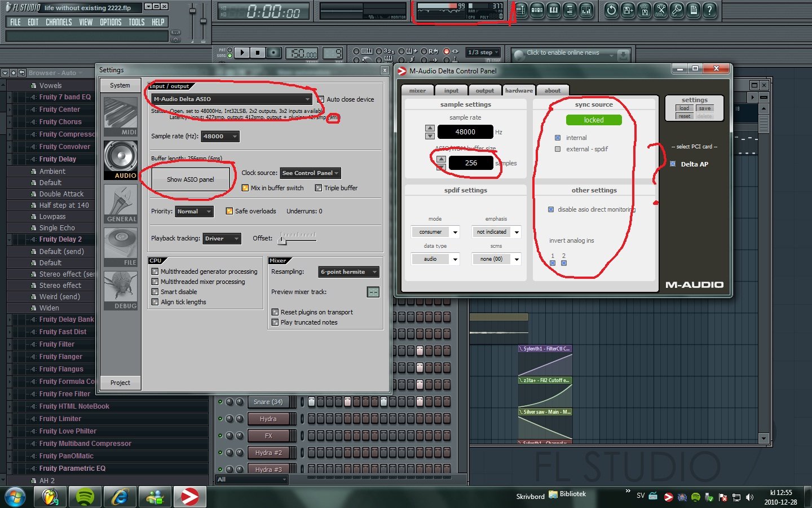Open the playlist view from the toolbar
Image resolution: width=812 pixels, height=508 pixels.
[520, 10]
